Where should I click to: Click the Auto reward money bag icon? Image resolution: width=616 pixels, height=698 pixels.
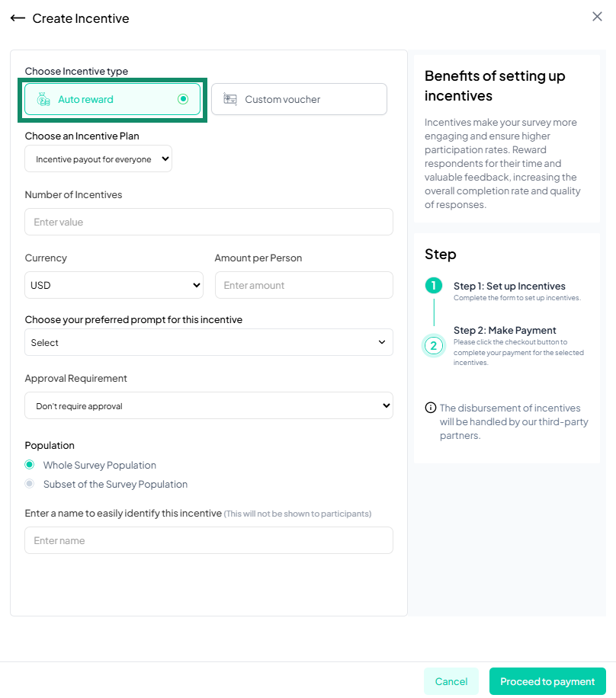pos(45,98)
